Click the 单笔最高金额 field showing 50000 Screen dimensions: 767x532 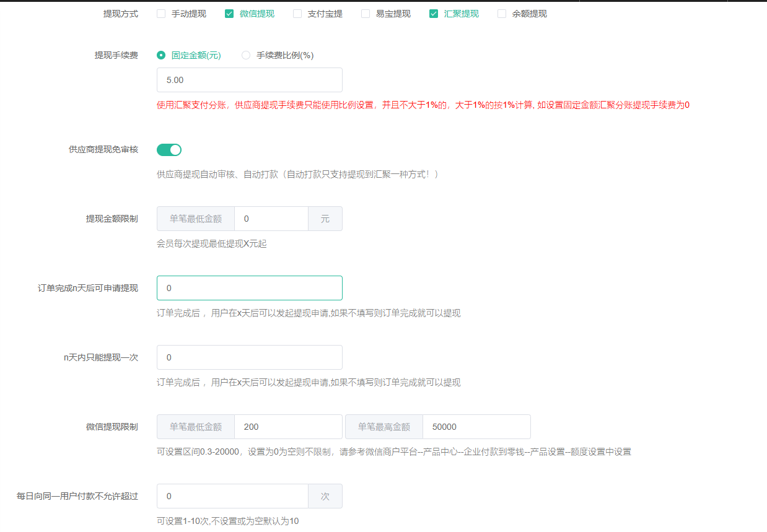coord(476,427)
